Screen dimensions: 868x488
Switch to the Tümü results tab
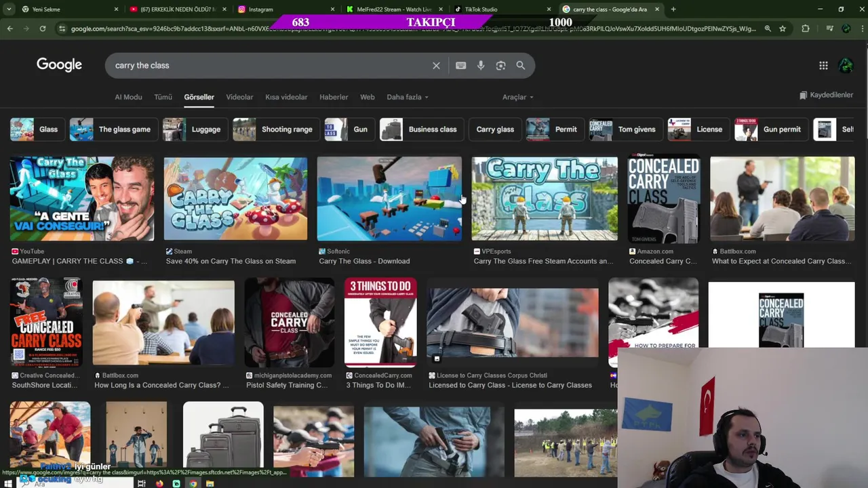coord(163,97)
